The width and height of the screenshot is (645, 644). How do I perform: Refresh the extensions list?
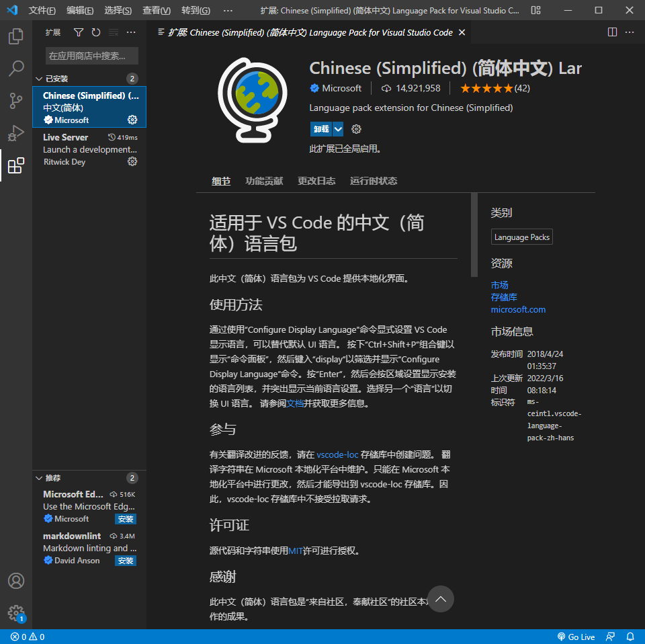(x=95, y=32)
